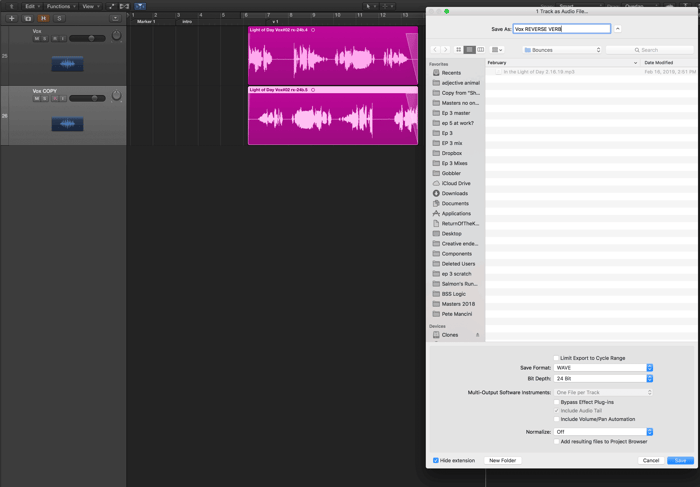Open the Bounces folder location popup

[x=562, y=50]
